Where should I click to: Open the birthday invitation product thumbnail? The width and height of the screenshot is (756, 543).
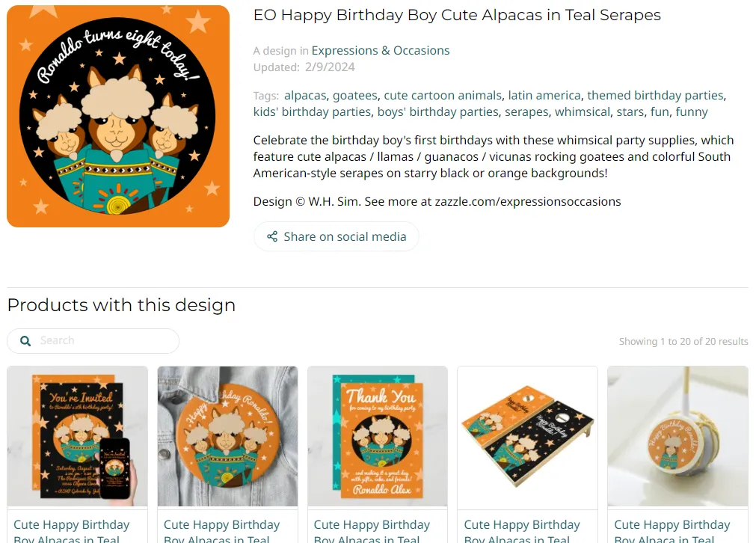pyautogui.click(x=78, y=437)
